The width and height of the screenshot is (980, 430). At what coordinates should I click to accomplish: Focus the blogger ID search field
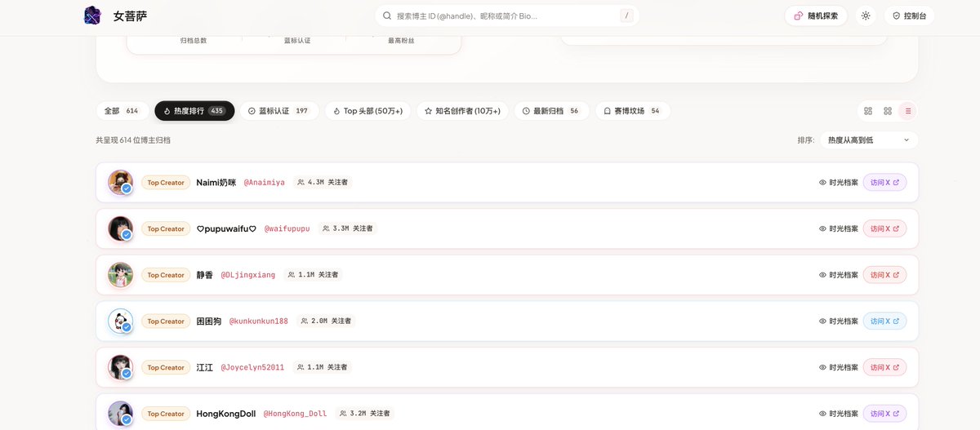506,16
